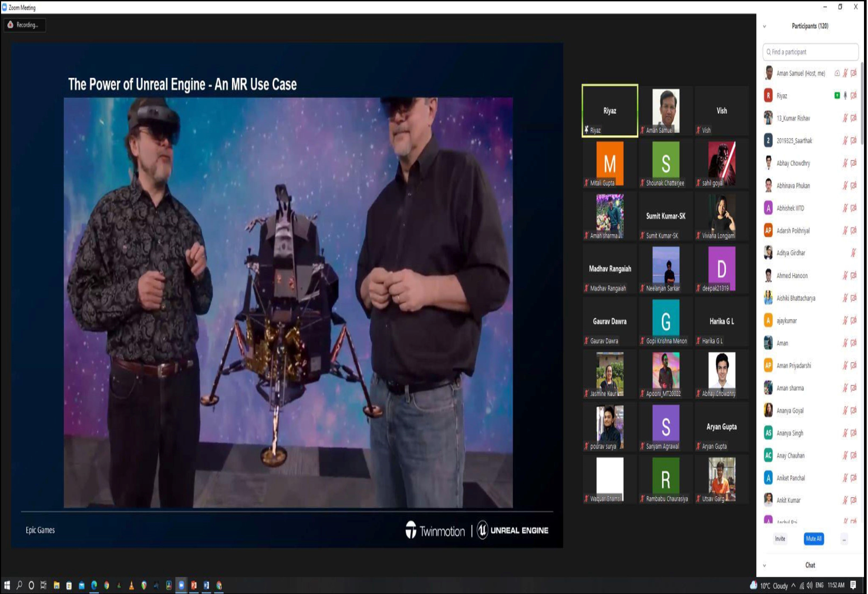
Task: Select deepak21319's purple D tile
Action: (722, 269)
